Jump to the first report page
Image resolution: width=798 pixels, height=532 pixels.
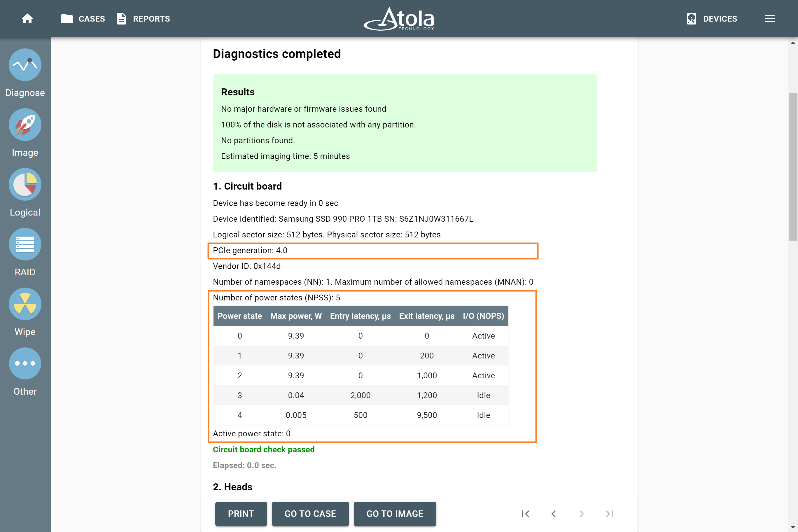pyautogui.click(x=526, y=514)
